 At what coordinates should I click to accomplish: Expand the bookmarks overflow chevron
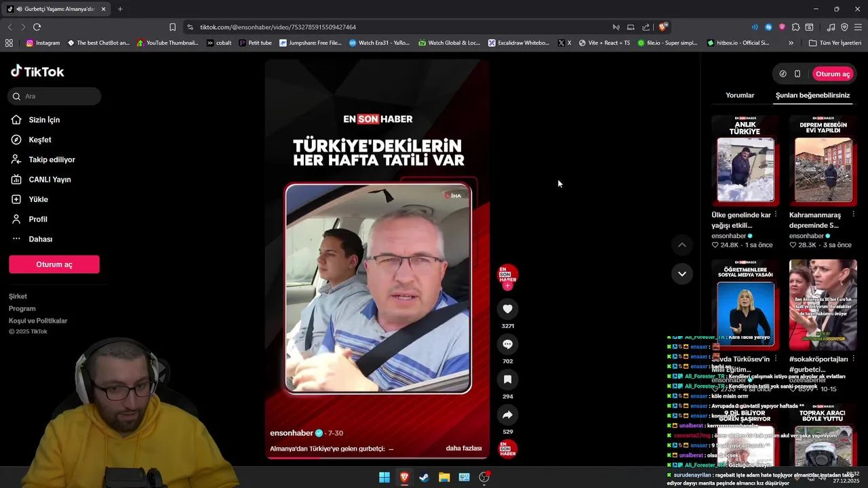pos(791,43)
